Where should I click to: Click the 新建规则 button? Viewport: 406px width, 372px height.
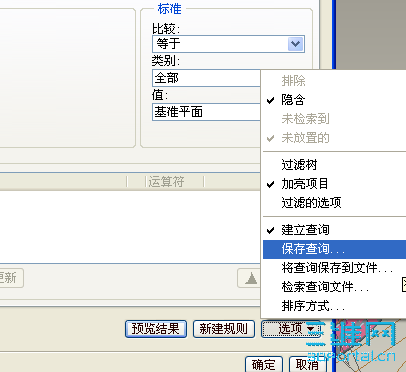224,329
